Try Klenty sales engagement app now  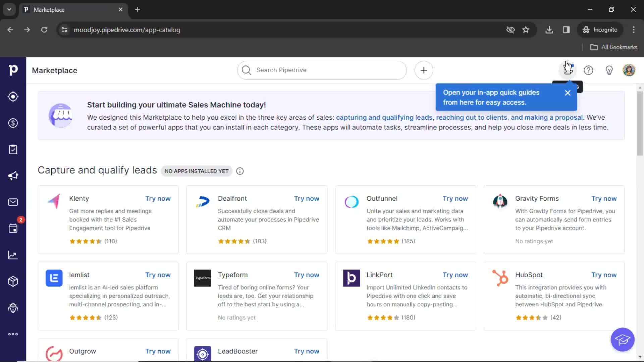(x=158, y=198)
